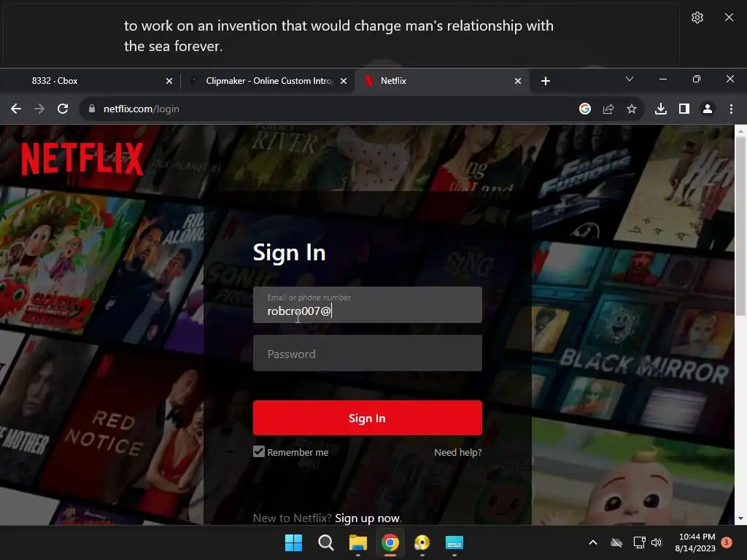Uncheck Remember me checkbox
747x560 pixels.
coord(259,451)
